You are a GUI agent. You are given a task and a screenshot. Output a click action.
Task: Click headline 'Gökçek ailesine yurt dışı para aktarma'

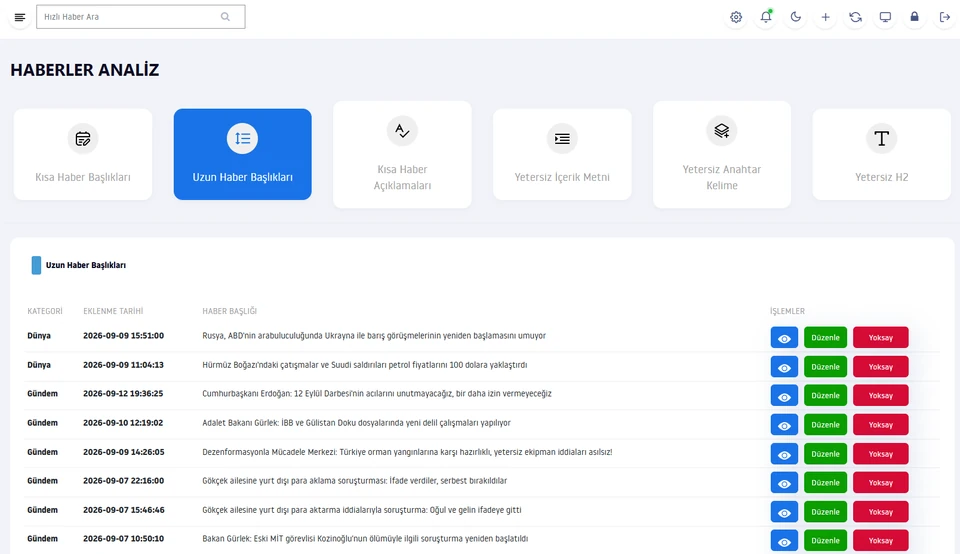click(362, 510)
